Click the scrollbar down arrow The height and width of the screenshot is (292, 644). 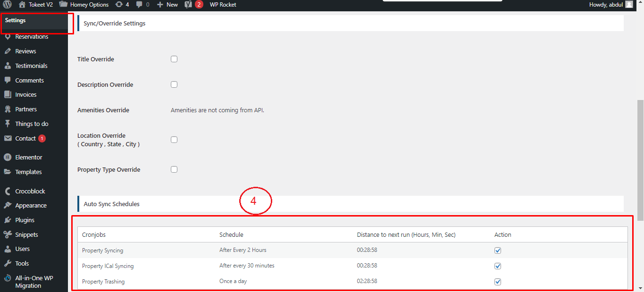[640, 288]
